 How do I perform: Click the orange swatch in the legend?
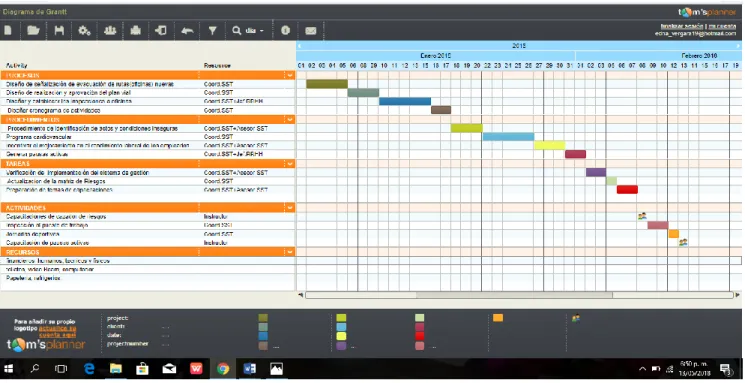pyautogui.click(x=497, y=318)
